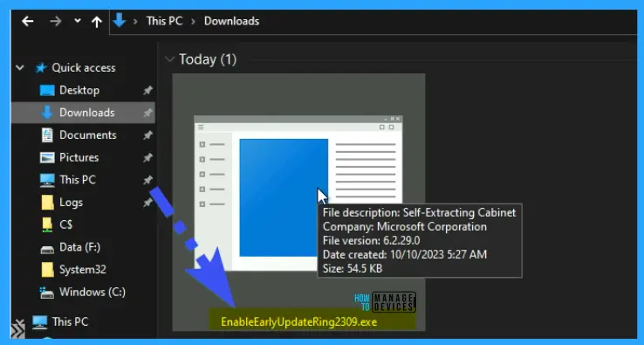644x345 pixels.
Task: Collapse the Quick access tree node
Action: tap(20, 67)
